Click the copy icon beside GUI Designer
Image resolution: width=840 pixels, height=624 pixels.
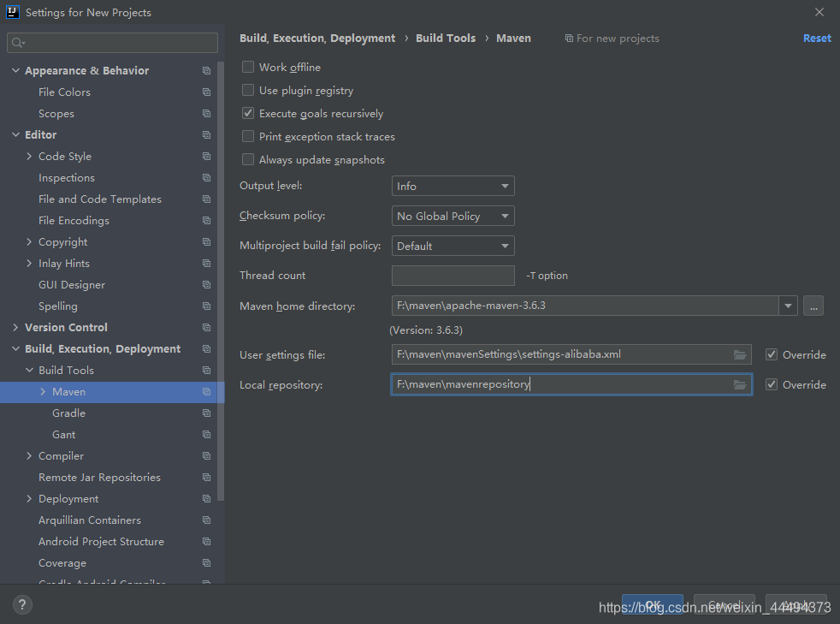206,285
